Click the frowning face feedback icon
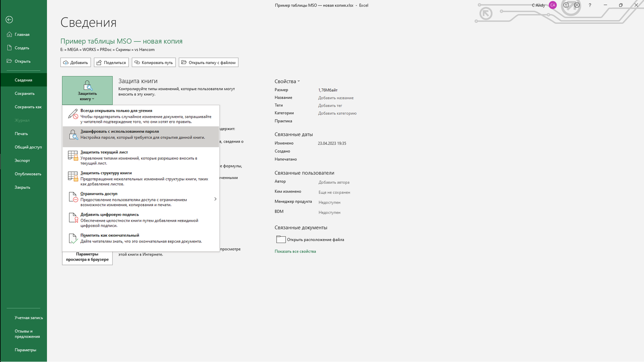This screenshot has width=644, height=362. [x=577, y=5]
